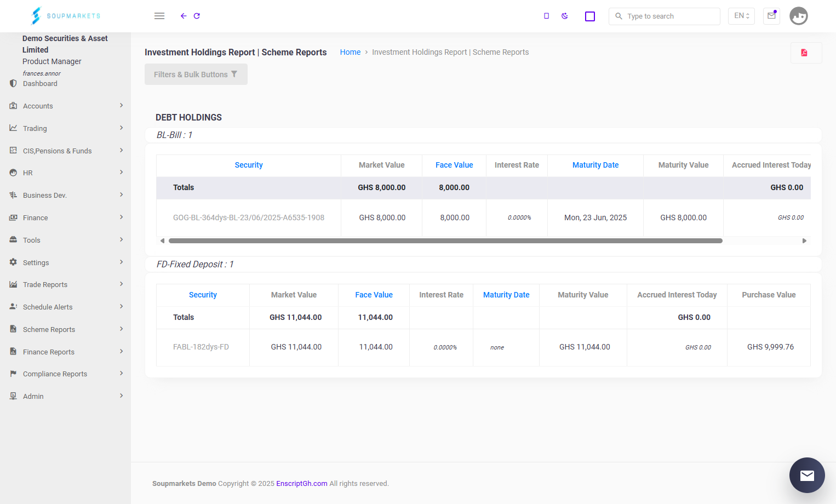836x504 pixels.
Task: Expand the Trading sidebar menu
Action: pyautogui.click(x=66, y=128)
